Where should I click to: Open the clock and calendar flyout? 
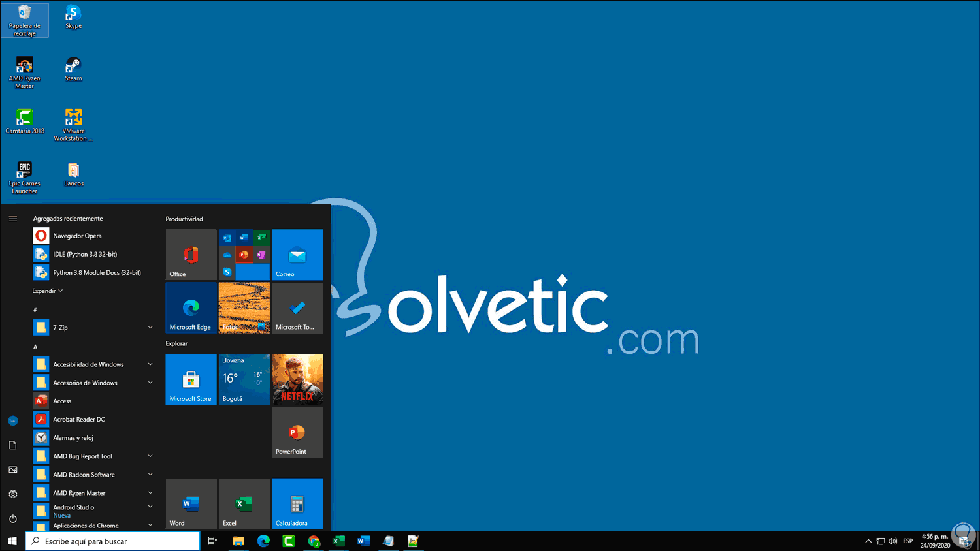tap(935, 541)
